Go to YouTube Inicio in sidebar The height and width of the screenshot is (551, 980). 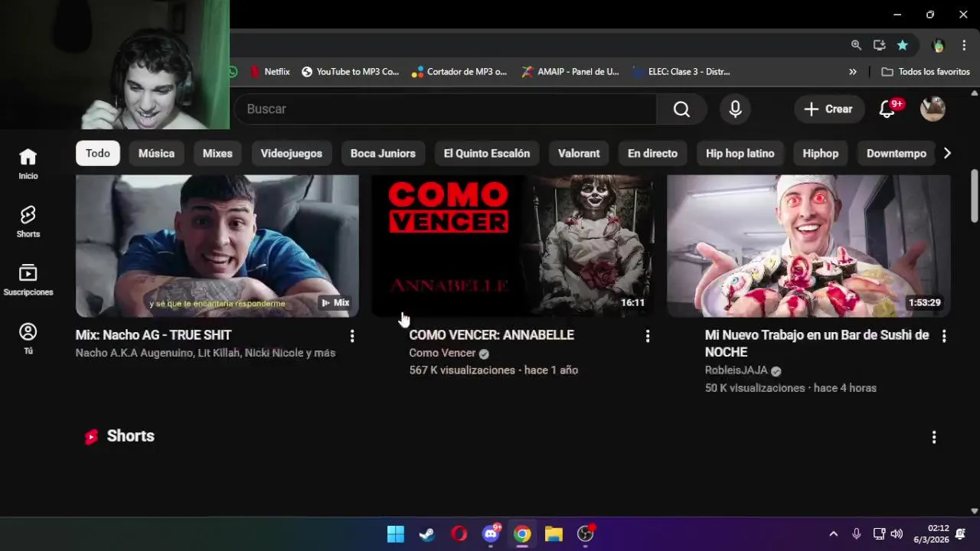[28, 164]
